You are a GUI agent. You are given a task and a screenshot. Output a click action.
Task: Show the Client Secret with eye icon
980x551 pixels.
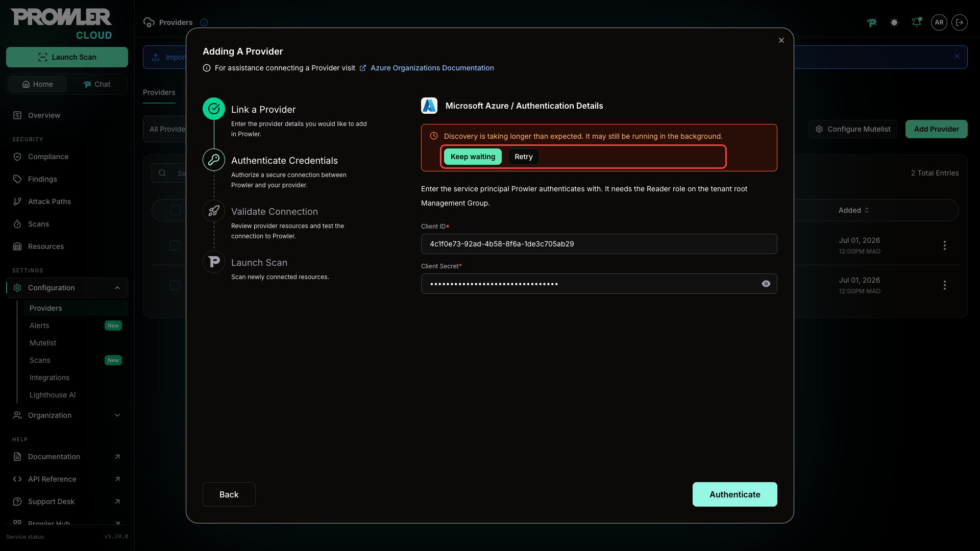766,284
